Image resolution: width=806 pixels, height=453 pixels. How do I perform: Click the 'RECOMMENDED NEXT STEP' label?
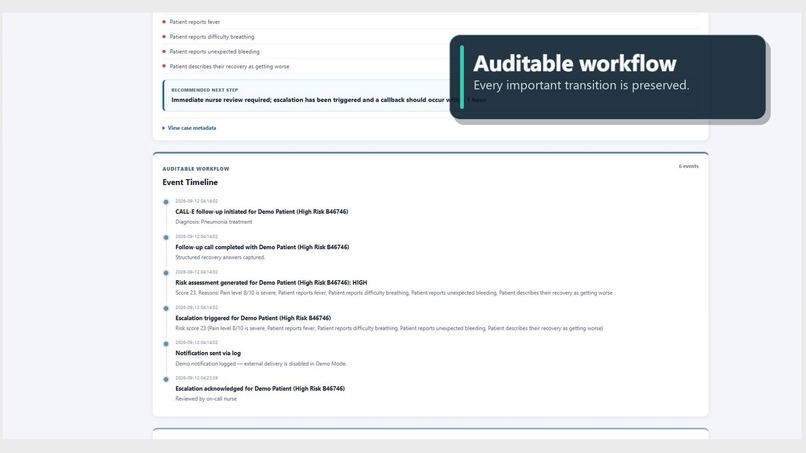click(x=205, y=90)
